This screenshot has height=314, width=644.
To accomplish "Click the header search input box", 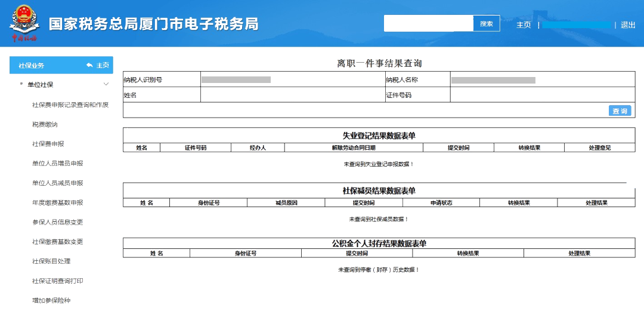I will (x=428, y=23).
